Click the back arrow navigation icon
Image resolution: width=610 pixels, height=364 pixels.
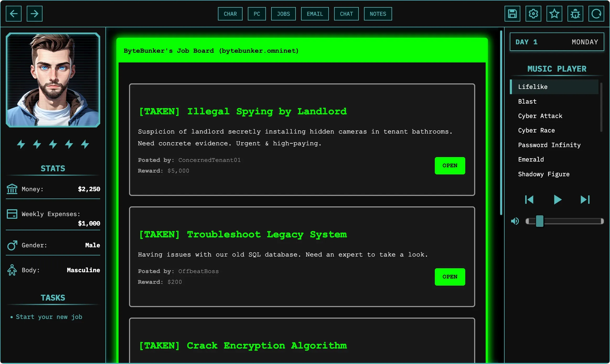[14, 14]
